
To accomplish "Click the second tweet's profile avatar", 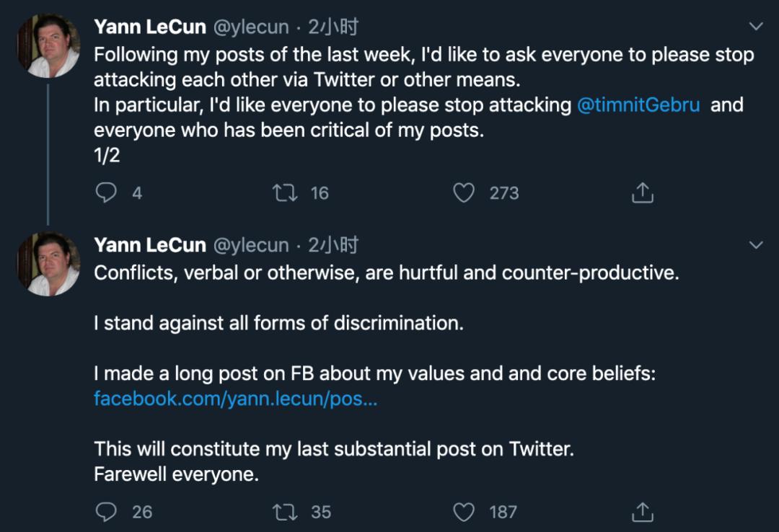I will point(48,264).
